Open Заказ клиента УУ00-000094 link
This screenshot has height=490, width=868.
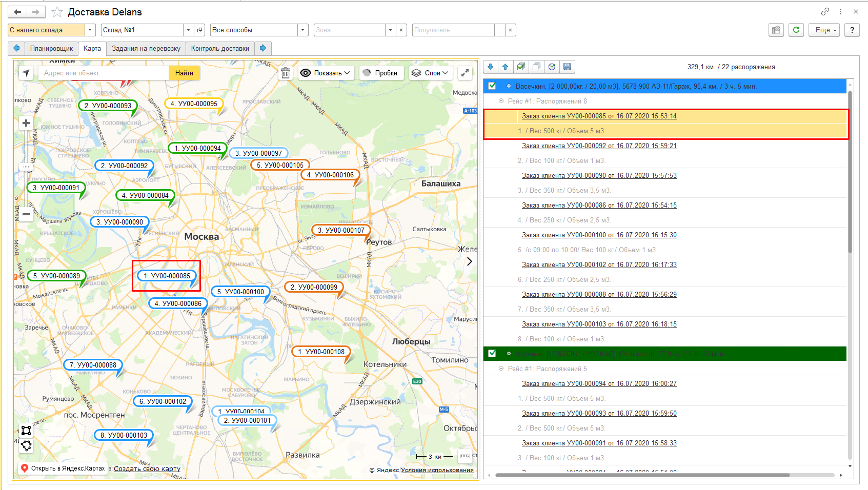tap(599, 384)
